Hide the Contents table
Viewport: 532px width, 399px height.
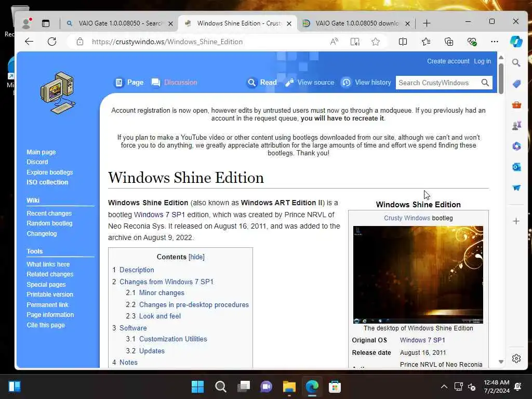tap(196, 257)
